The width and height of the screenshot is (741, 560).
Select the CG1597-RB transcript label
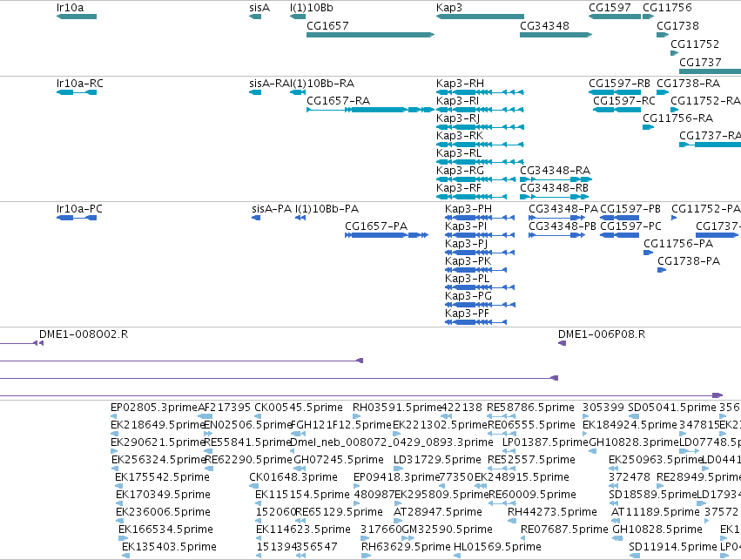point(620,84)
